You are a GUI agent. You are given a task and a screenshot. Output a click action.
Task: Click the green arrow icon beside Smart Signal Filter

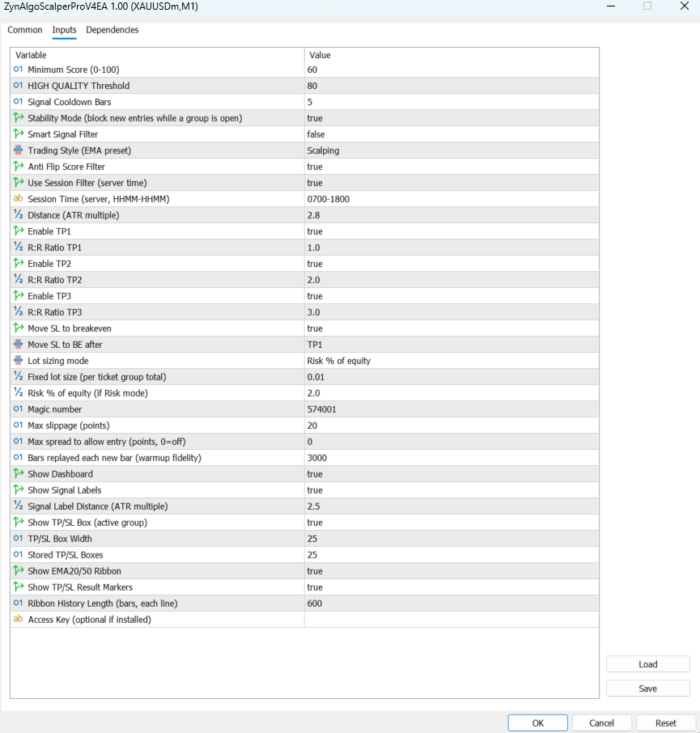click(x=19, y=134)
